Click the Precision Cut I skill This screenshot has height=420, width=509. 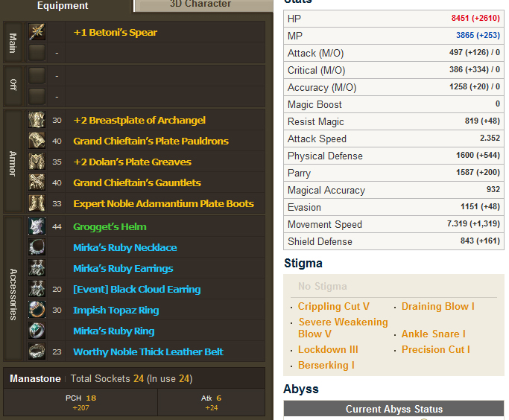point(436,349)
